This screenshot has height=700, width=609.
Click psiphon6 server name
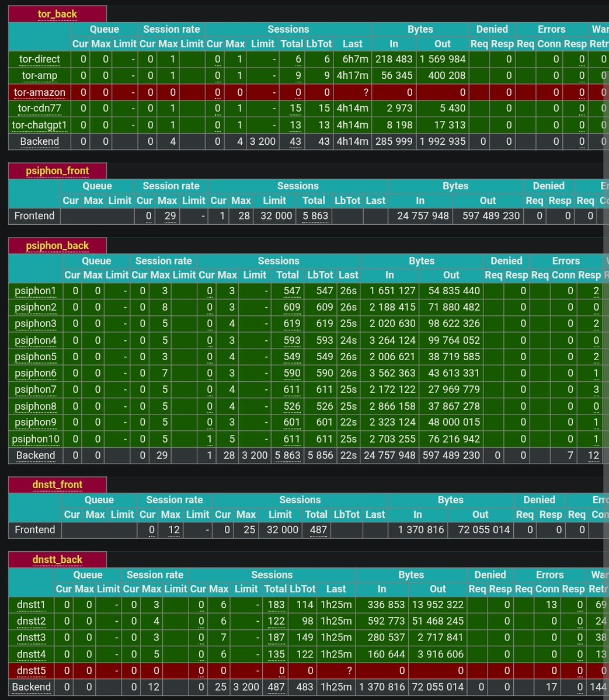pyautogui.click(x=35, y=372)
